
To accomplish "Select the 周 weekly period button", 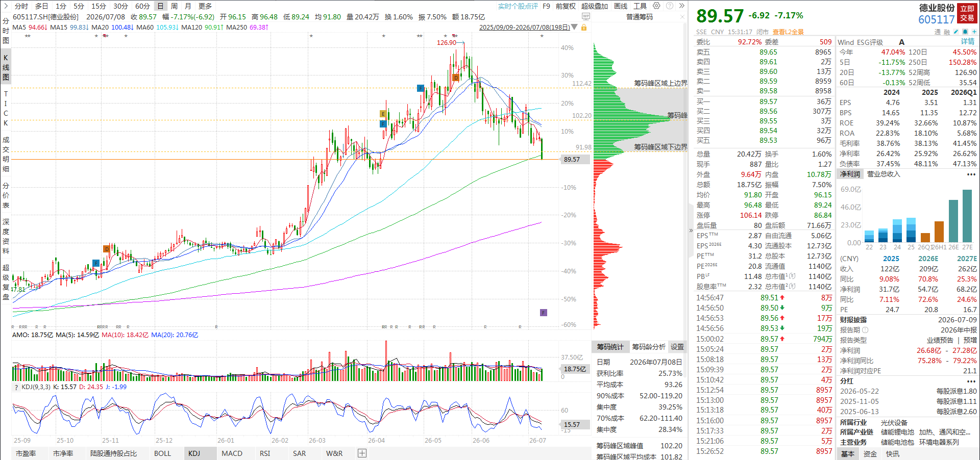I will (174, 6).
